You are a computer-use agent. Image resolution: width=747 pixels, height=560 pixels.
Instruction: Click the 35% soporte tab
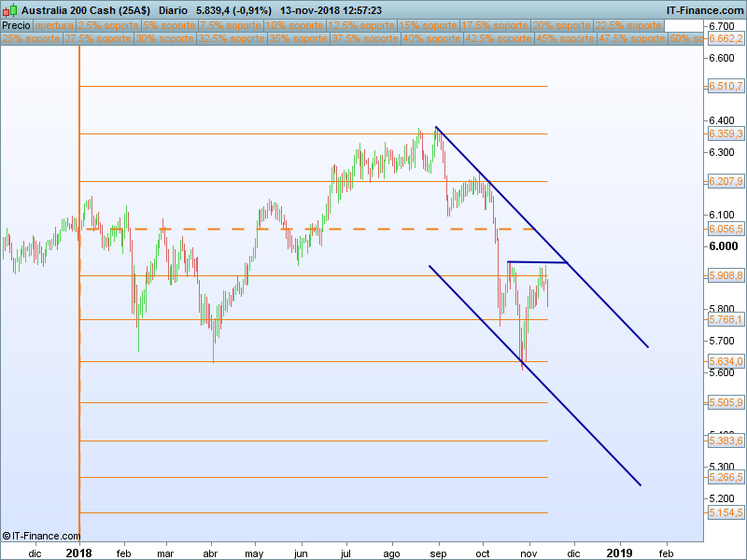(298, 38)
